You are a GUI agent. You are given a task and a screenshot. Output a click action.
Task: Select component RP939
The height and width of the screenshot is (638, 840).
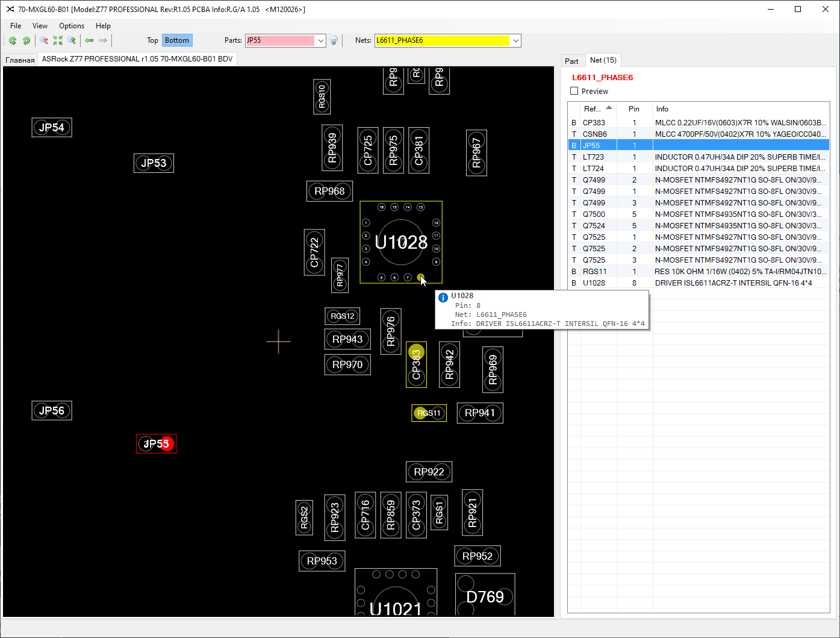coord(332,148)
